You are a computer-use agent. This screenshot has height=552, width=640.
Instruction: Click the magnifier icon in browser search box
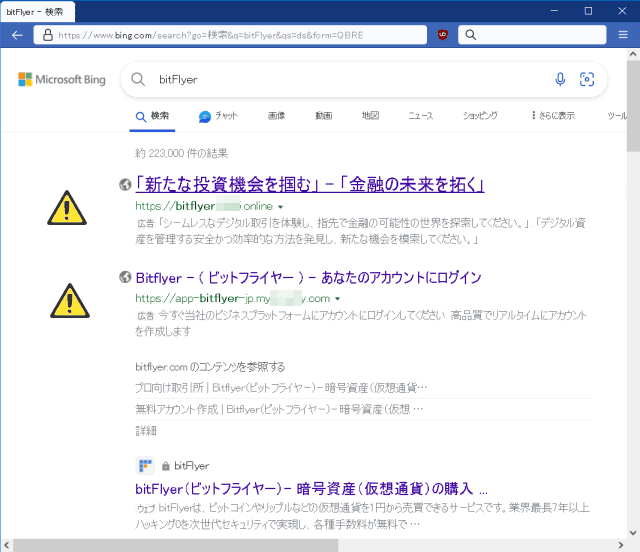point(471,35)
